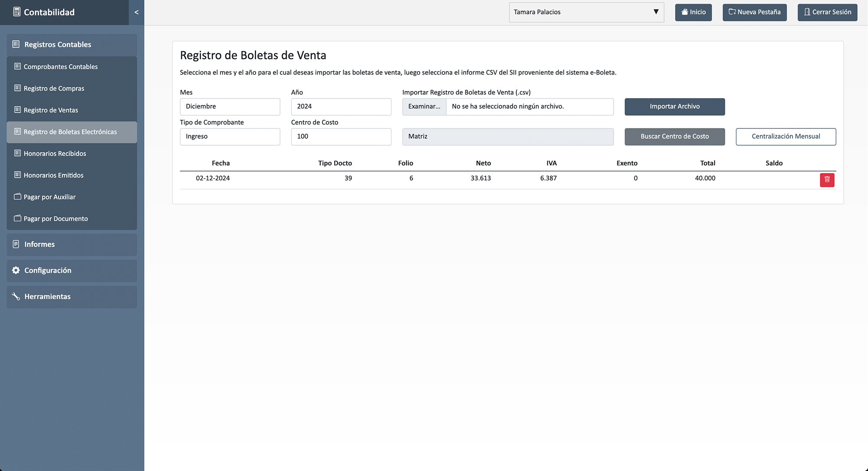Click Buscar Centro de Costo button
This screenshot has height=471, width=868.
pos(674,137)
